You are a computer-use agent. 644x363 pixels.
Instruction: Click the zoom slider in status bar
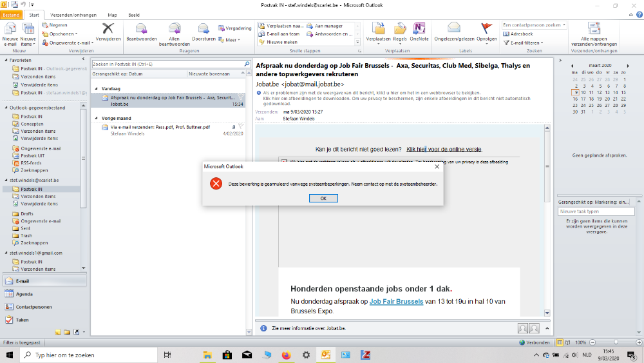click(x=616, y=342)
